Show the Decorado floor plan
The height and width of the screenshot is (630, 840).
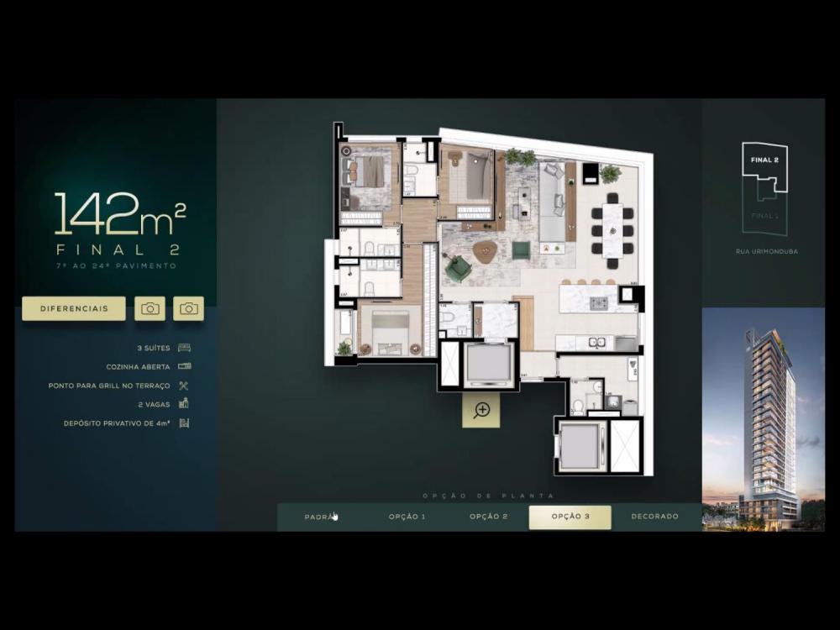pos(654,517)
